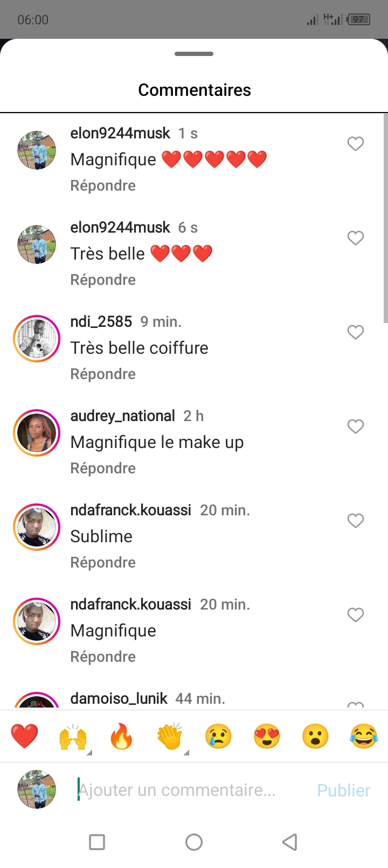Select the surprised face emoji
The image size is (388, 868).
(x=315, y=736)
